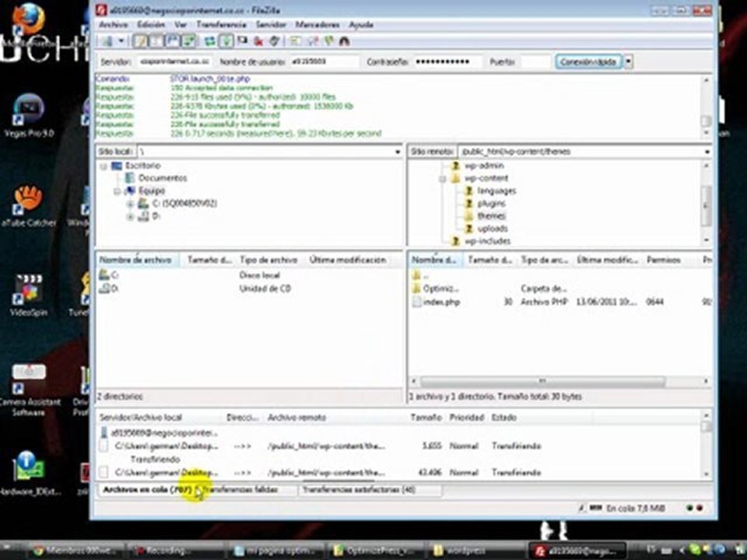Open the Firefox desktop icon
This screenshot has width=747, height=560.
pos(29,19)
